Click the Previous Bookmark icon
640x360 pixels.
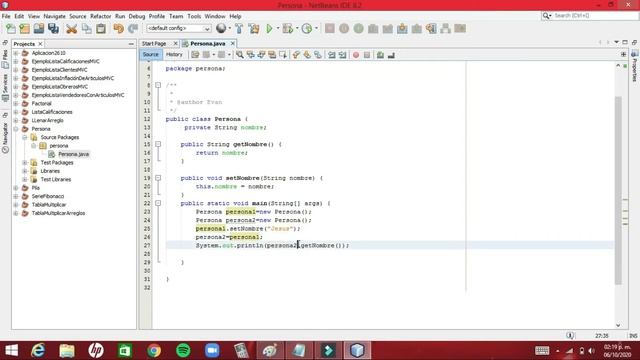(x=296, y=55)
